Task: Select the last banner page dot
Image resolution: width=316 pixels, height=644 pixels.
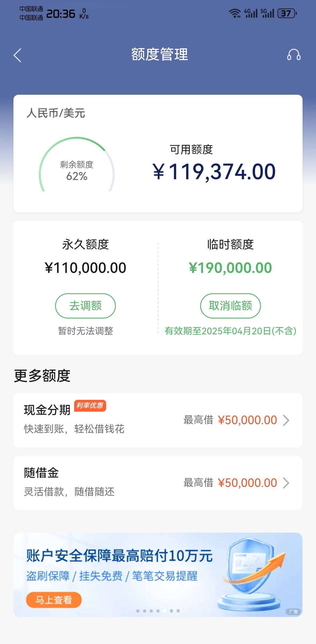Action: point(178,611)
